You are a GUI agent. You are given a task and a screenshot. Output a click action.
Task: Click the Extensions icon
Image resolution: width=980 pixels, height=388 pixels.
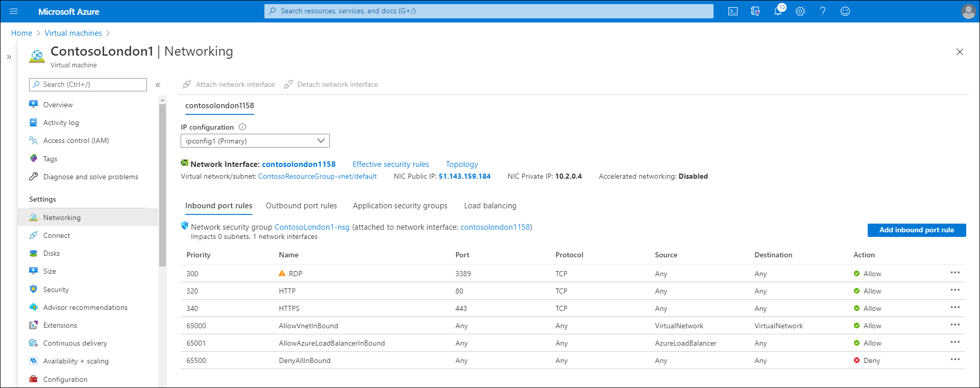pos(34,325)
